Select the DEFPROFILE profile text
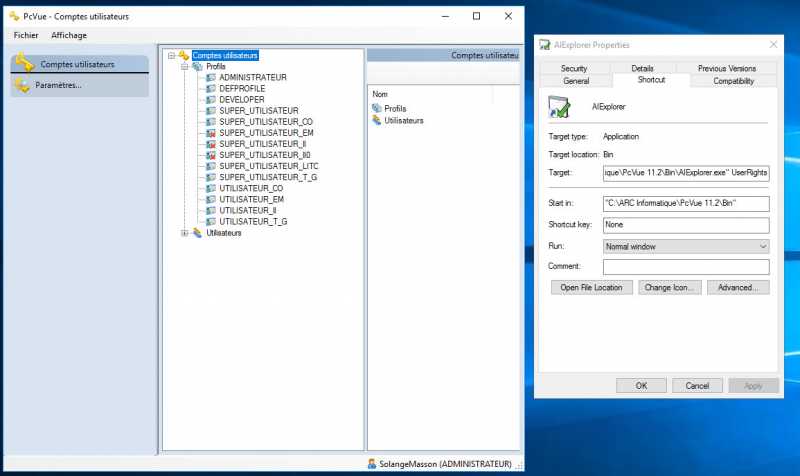 [242, 89]
